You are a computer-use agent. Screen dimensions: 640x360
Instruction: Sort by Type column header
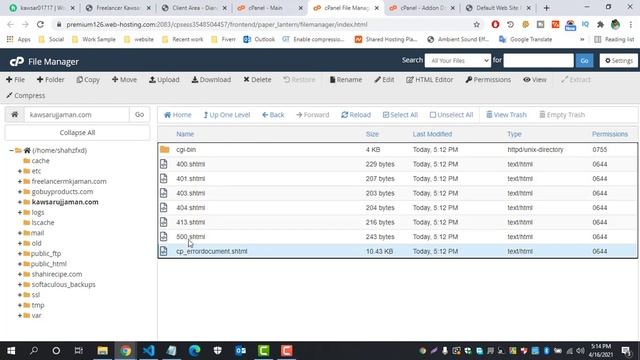[x=514, y=134]
